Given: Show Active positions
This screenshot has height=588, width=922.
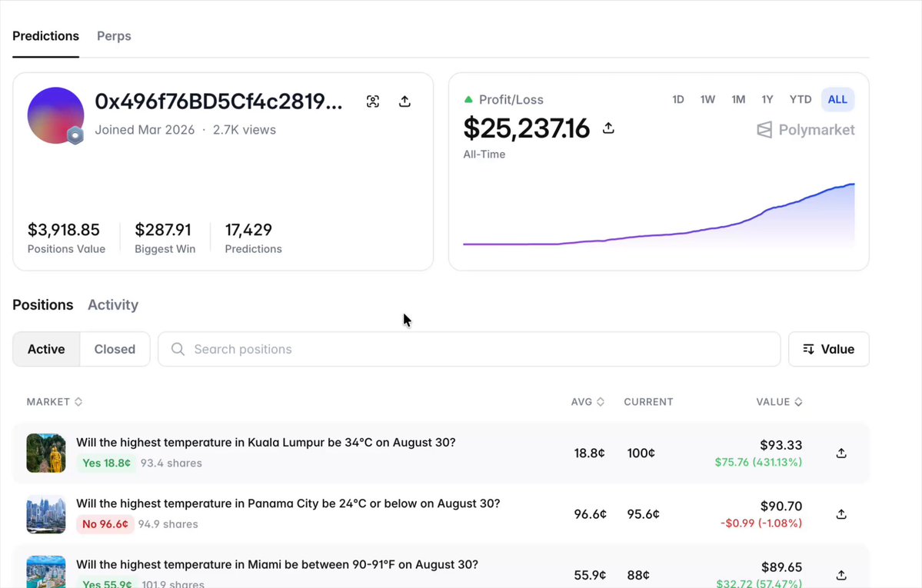Looking at the screenshot, I should [x=46, y=349].
